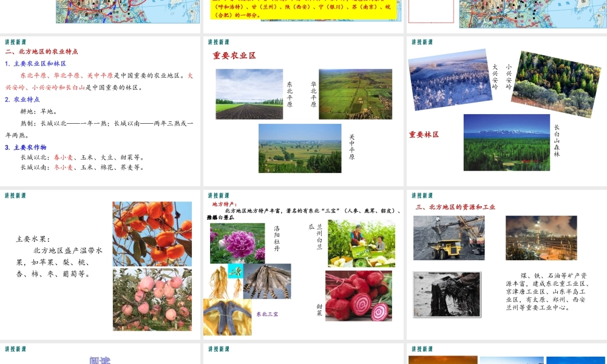Click 讲授新课 label above 主要水果 slide

[x=16, y=195]
